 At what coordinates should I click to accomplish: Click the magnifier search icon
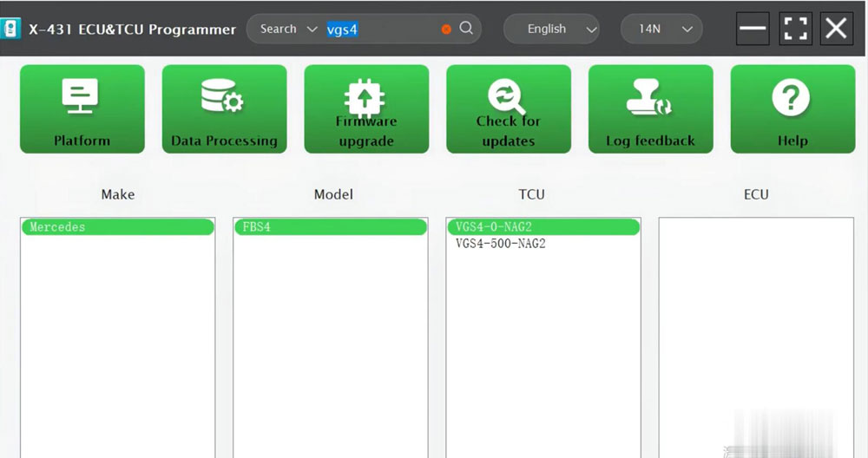point(466,29)
